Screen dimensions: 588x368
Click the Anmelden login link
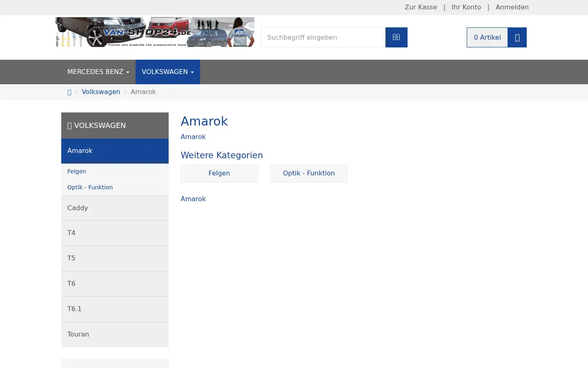pos(512,7)
